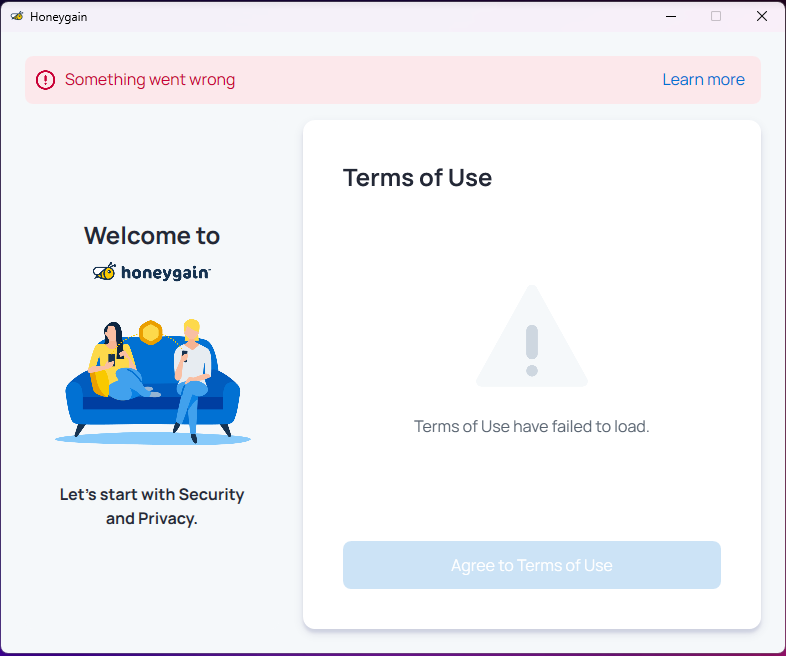The height and width of the screenshot is (656, 786).
Task: Click the gray warning triangle icon
Action: pos(532,336)
